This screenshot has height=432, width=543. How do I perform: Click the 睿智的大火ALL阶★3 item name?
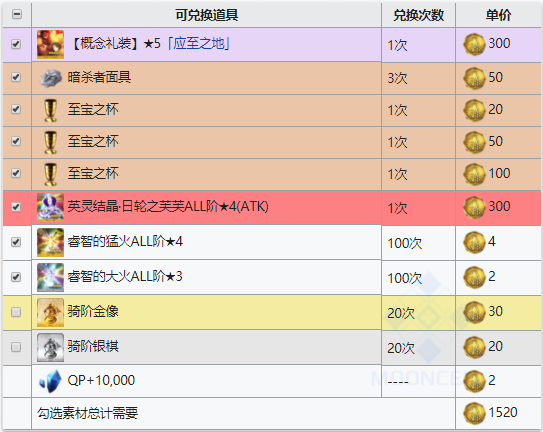point(125,276)
